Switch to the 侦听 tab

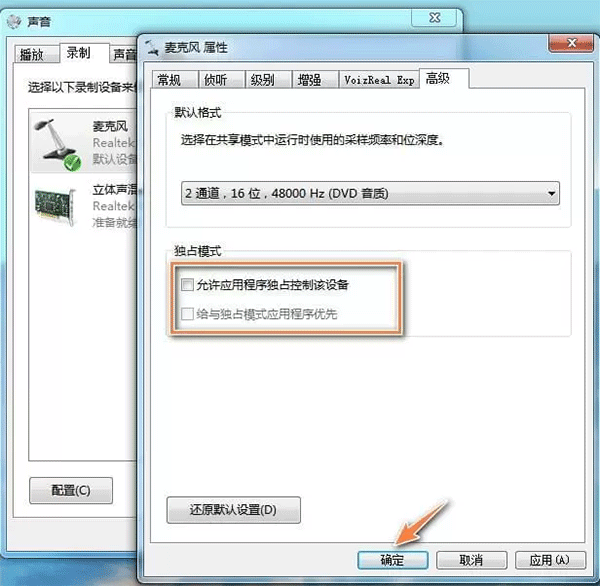click(215, 80)
